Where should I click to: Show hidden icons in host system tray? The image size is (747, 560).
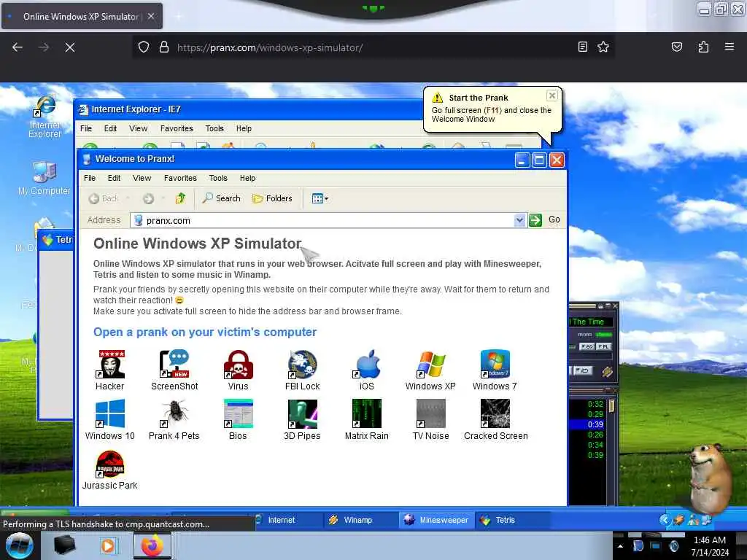pos(620,546)
